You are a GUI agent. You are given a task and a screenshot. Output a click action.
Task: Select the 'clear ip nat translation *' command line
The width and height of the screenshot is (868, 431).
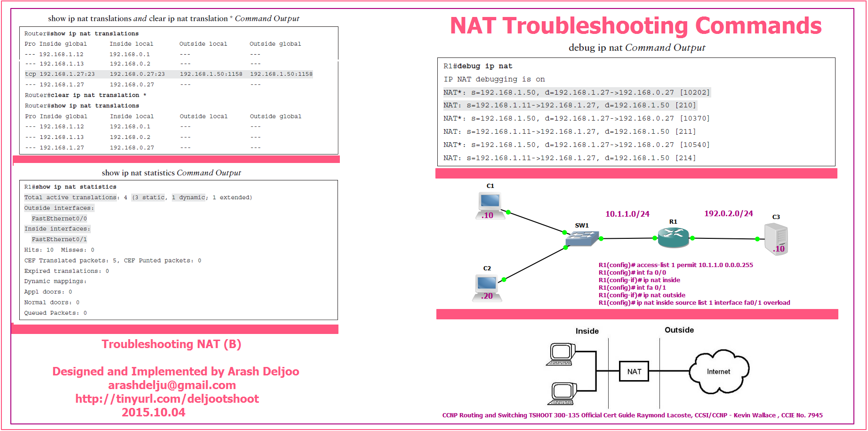[x=86, y=95]
